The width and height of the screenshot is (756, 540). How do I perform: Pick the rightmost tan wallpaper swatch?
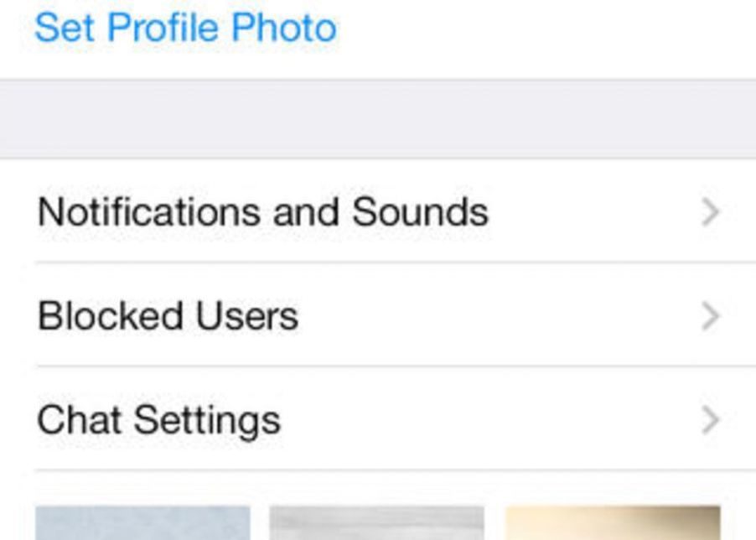point(613,523)
